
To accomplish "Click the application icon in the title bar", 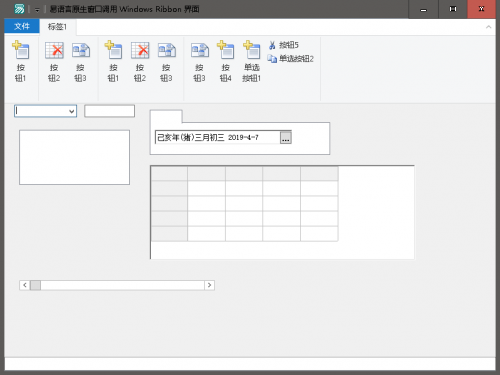I will [x=19, y=9].
